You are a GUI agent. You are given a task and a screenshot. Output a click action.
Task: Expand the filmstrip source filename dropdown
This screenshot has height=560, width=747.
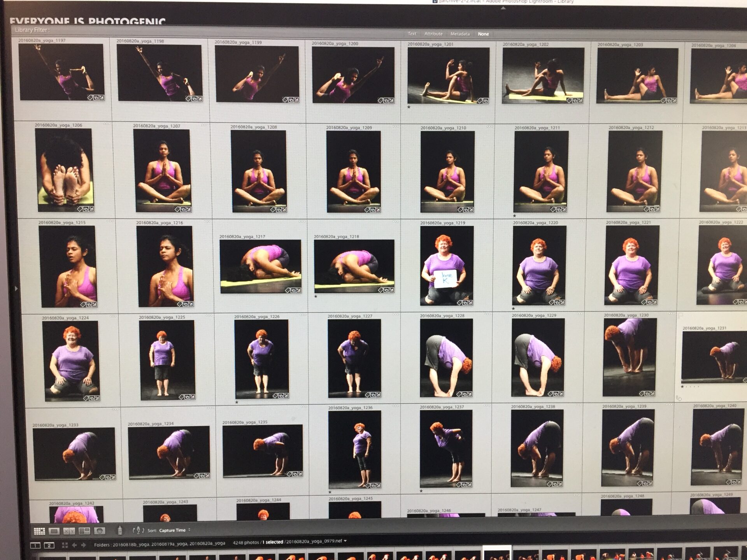coord(345,541)
